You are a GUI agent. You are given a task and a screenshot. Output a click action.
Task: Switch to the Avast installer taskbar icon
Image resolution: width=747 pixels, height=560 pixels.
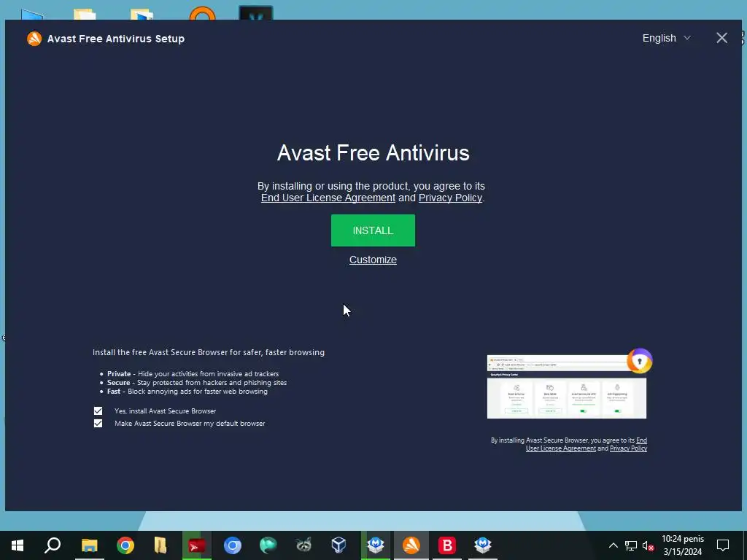point(411,545)
